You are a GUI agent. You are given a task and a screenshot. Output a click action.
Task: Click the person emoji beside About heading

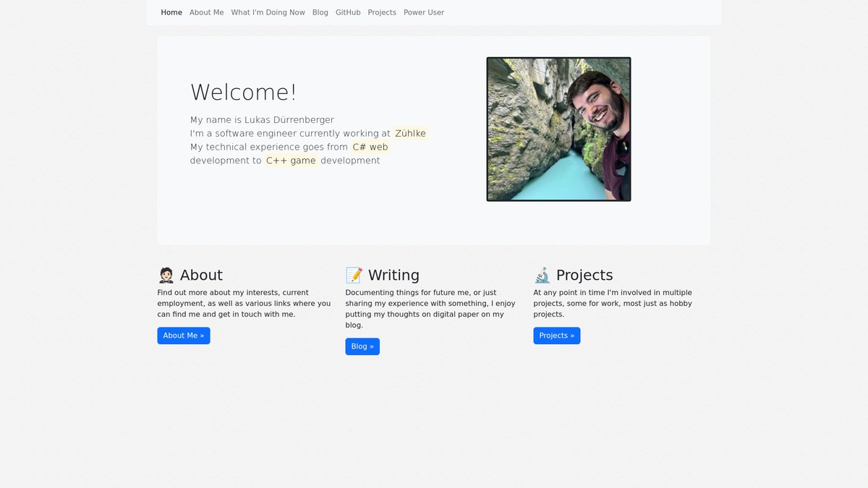coord(166,275)
